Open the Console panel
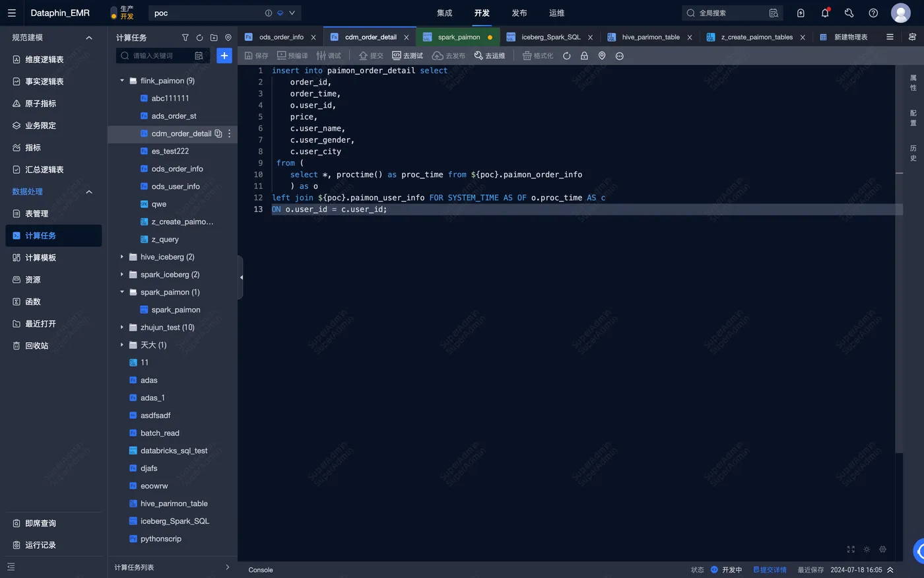 pos(261,570)
